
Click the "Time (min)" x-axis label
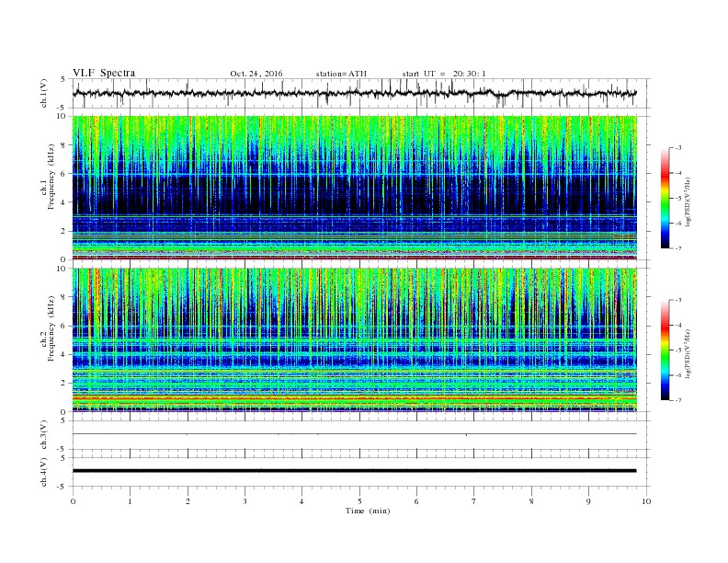tap(368, 511)
